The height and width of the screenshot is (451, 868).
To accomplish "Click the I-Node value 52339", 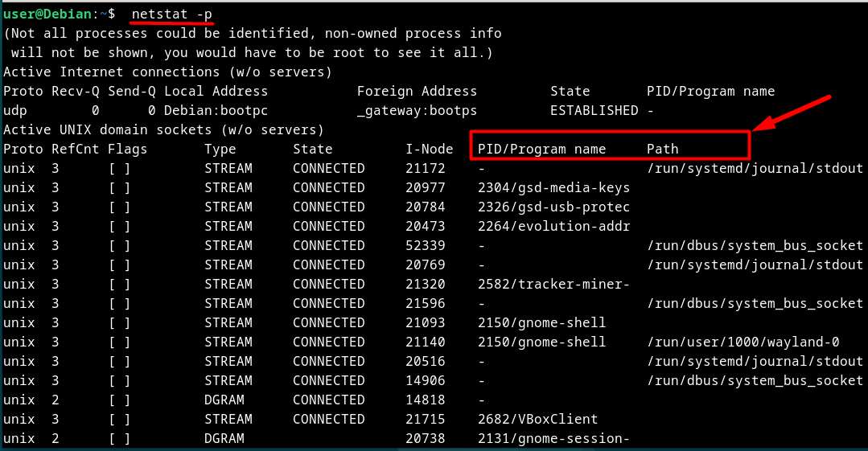I will [x=425, y=245].
